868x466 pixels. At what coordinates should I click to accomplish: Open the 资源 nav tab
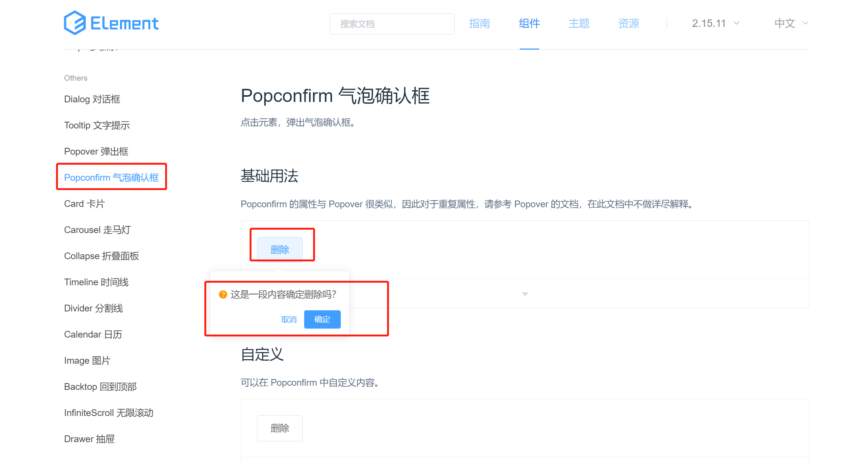pyautogui.click(x=628, y=23)
